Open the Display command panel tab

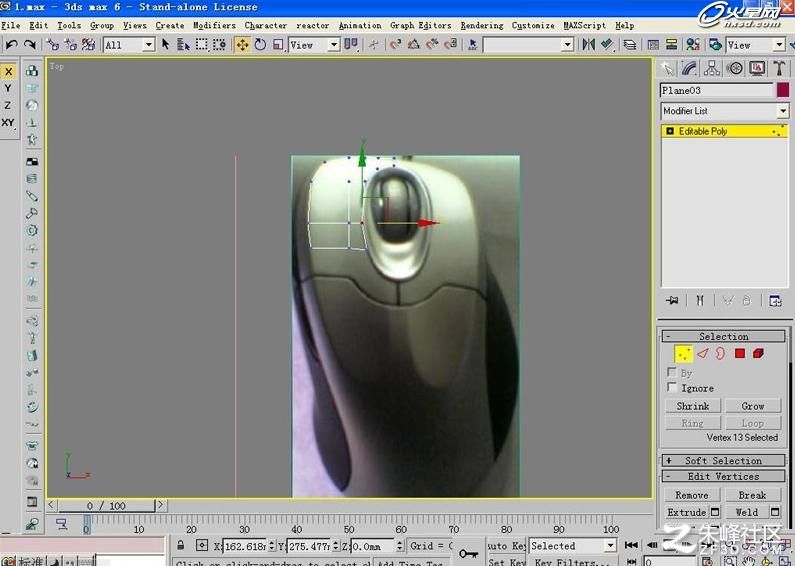pos(757,68)
